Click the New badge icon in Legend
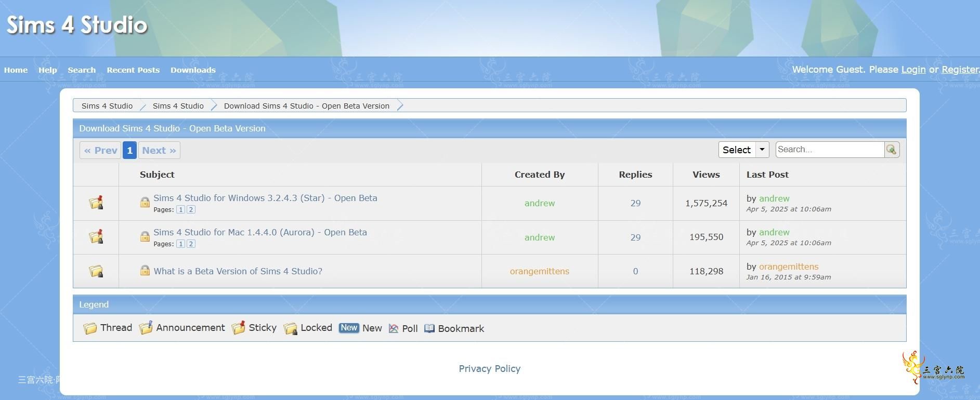 tap(349, 328)
